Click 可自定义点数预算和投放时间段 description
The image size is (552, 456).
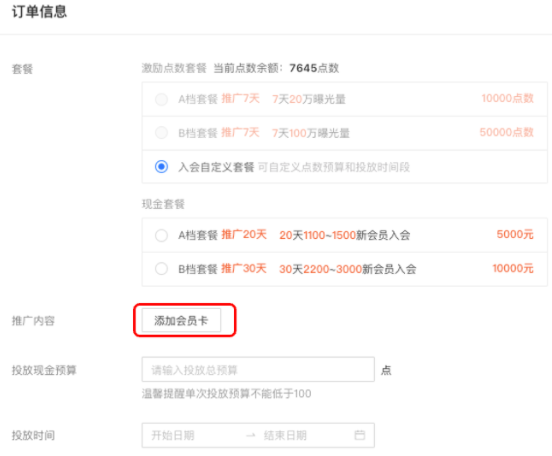334,167
